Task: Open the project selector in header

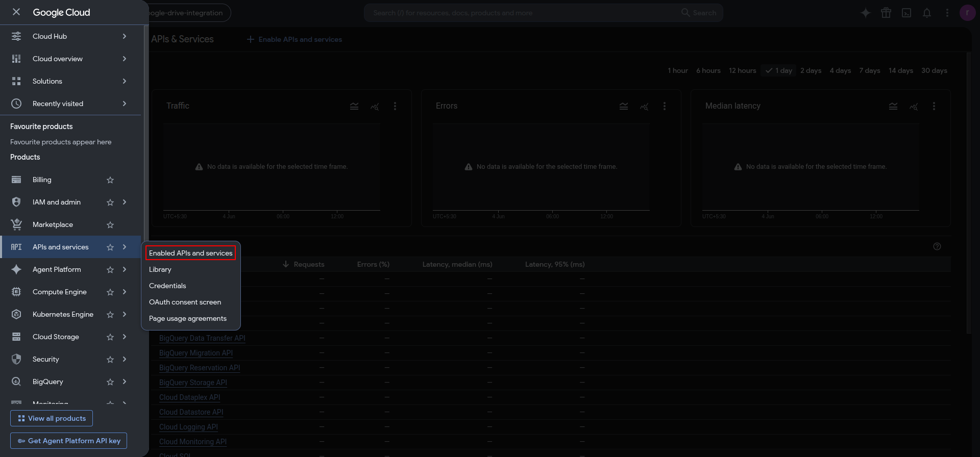Action: coord(188,13)
